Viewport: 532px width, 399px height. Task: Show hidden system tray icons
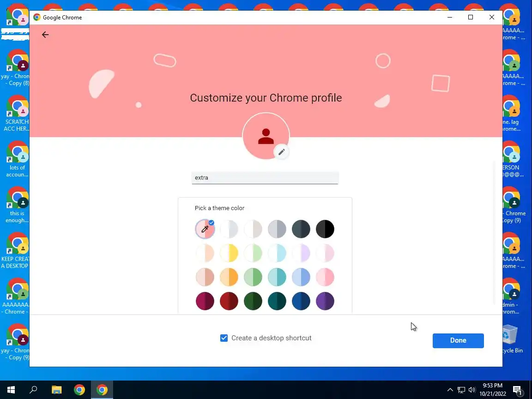450,389
